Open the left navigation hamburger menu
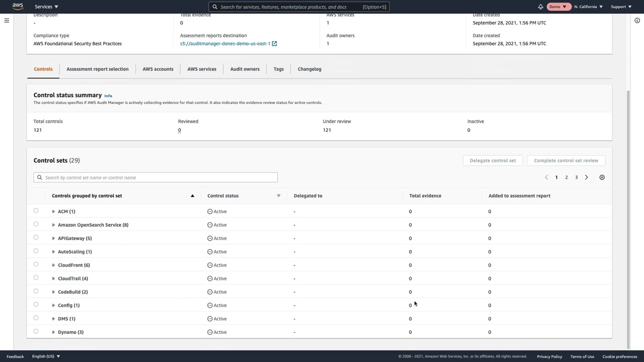 [7, 21]
